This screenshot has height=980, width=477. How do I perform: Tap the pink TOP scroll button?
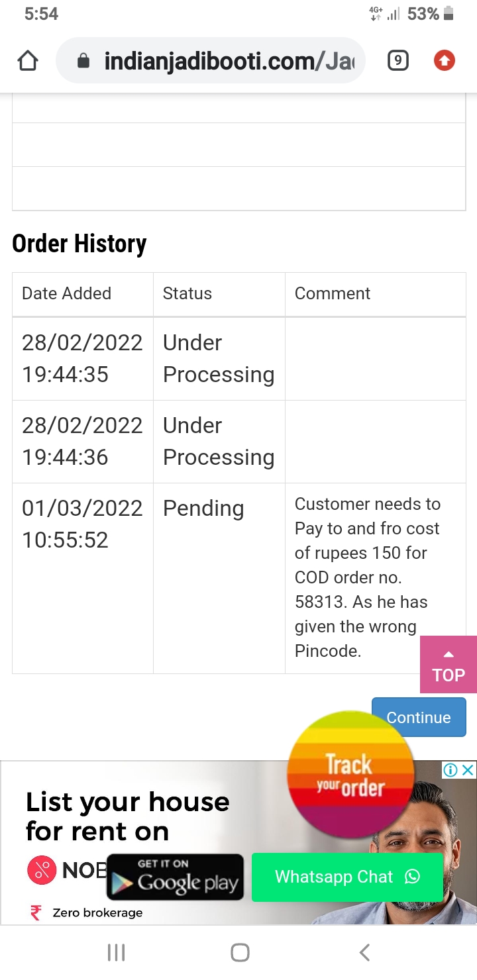click(x=449, y=665)
